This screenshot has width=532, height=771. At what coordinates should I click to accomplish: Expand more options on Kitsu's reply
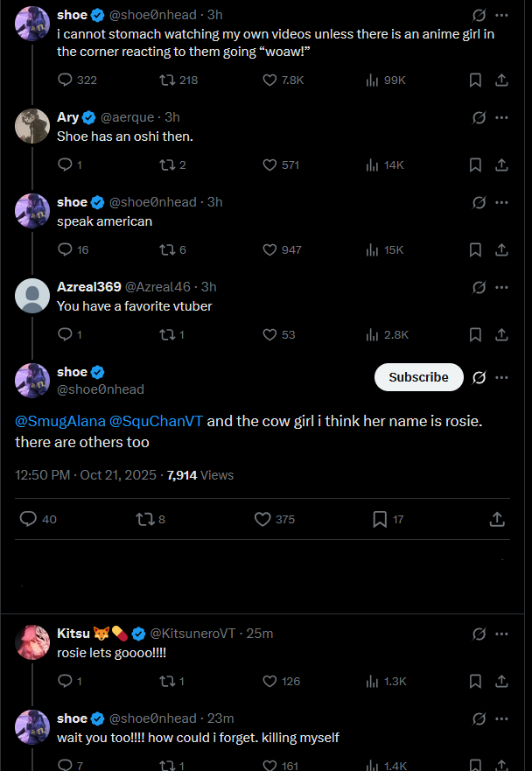pyautogui.click(x=501, y=633)
